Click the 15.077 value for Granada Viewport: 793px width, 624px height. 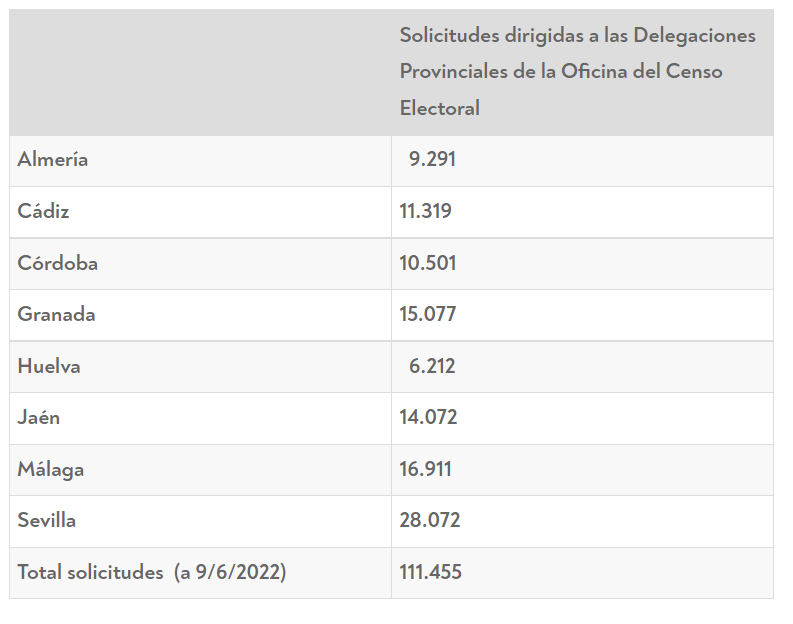pyautogui.click(x=428, y=314)
